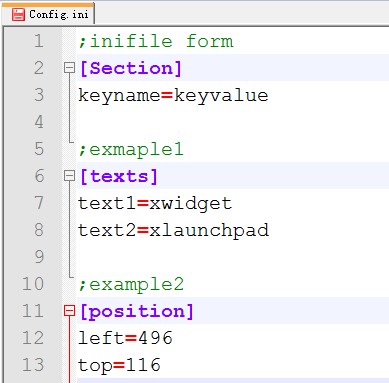Click line number 10 in the margin
Screen dimensions: 389x383
click(33, 284)
